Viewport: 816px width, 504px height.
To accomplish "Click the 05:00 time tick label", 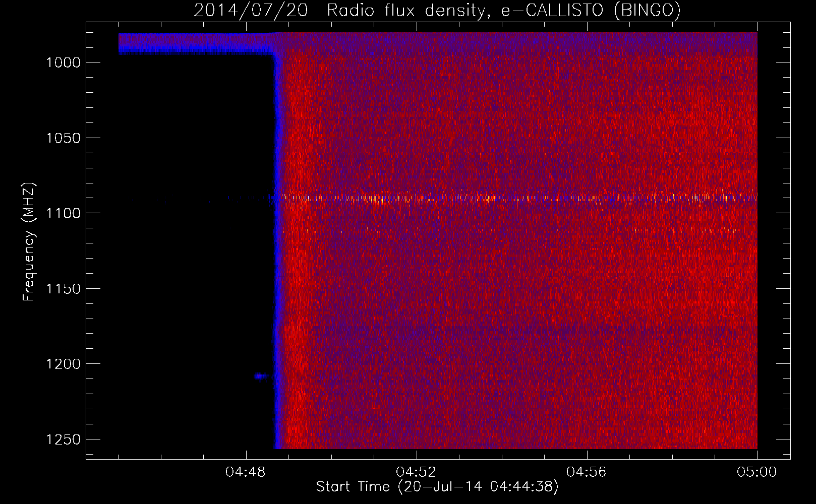I will pos(757,472).
